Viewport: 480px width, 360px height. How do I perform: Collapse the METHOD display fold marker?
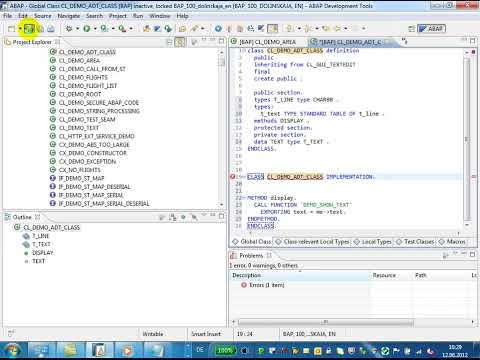coord(244,198)
